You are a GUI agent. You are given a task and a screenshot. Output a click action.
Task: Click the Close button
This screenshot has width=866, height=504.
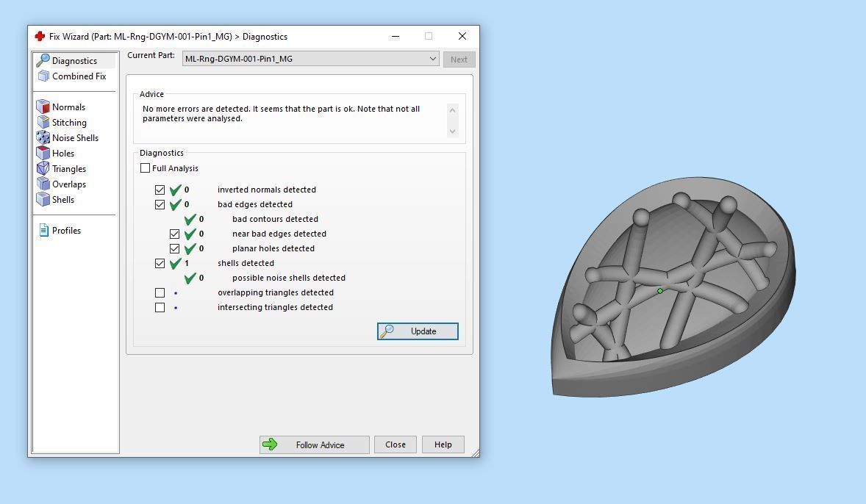(x=396, y=444)
